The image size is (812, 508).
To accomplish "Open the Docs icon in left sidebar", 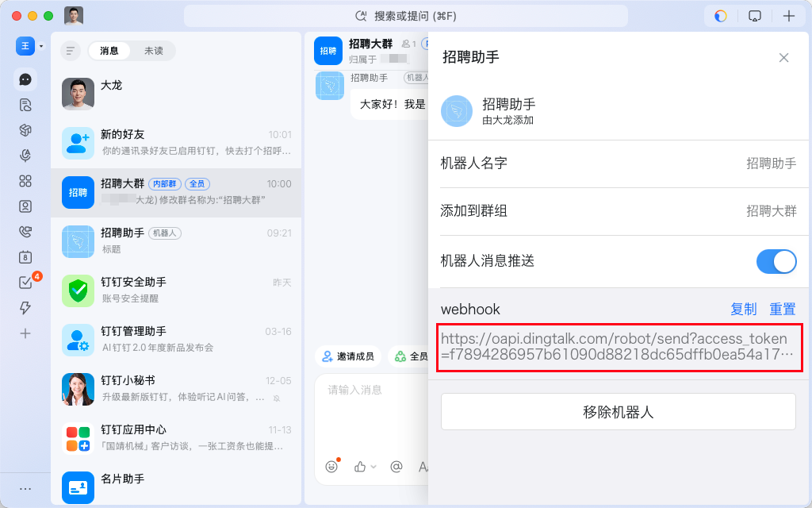I will [25, 106].
